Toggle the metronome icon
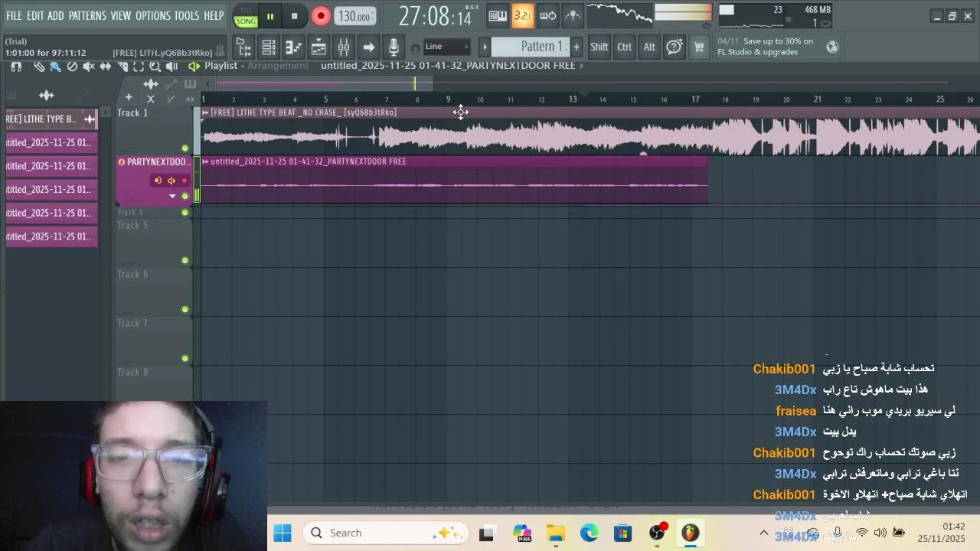 [x=572, y=15]
